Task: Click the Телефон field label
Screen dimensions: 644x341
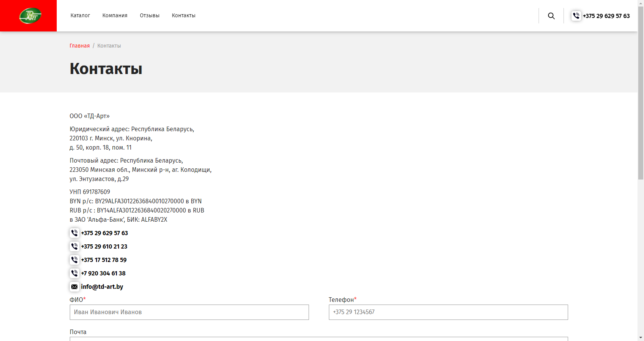Action: 343,300
